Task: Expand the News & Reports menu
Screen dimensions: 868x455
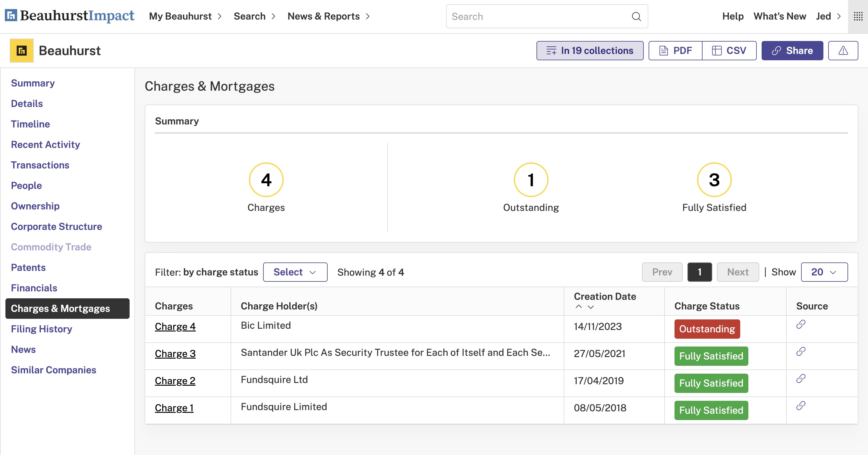Action: click(329, 16)
